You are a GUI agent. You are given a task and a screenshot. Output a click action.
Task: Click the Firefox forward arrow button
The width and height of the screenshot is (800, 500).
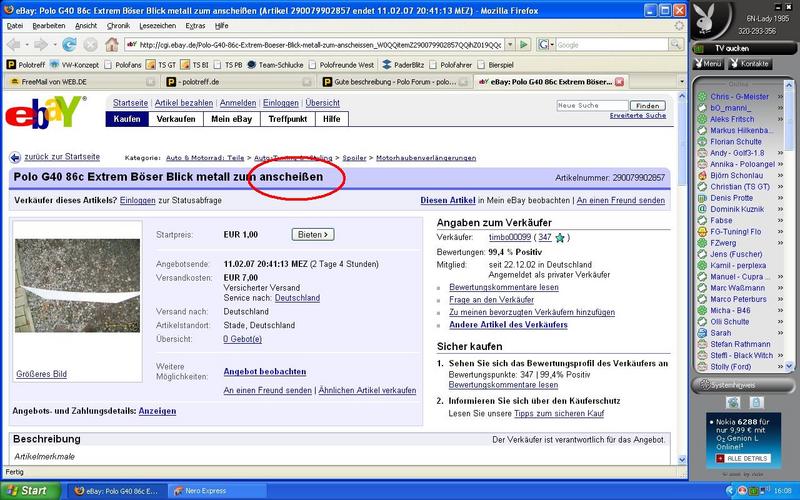tap(40, 45)
